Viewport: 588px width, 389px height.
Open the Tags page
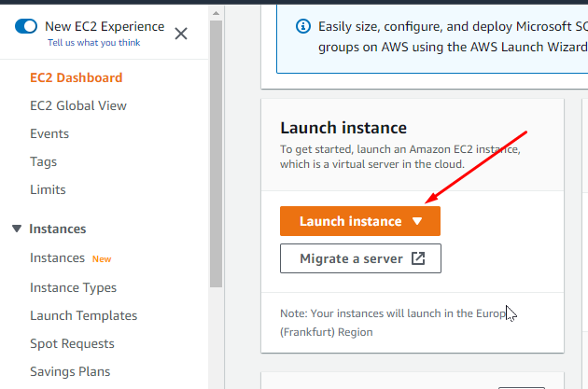tap(44, 161)
